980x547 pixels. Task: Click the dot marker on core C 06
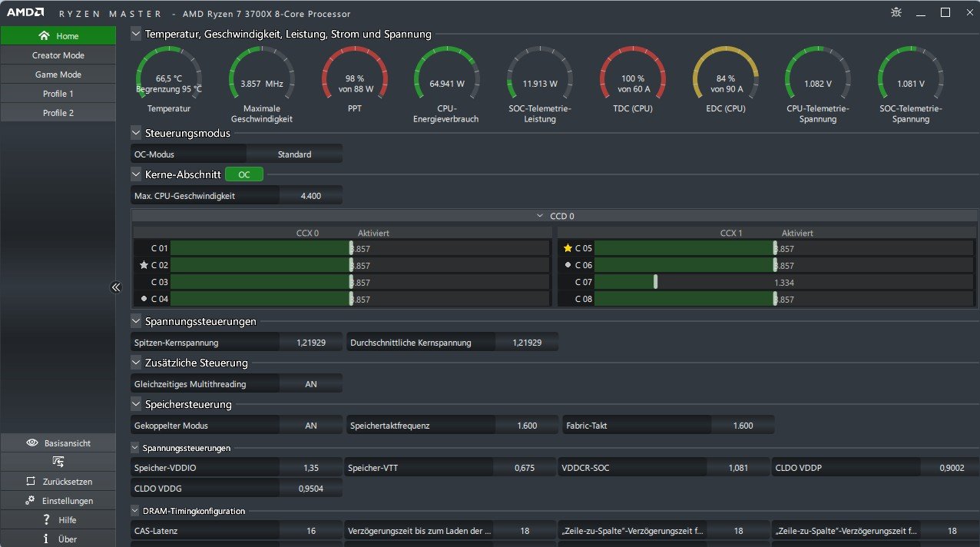(x=568, y=265)
